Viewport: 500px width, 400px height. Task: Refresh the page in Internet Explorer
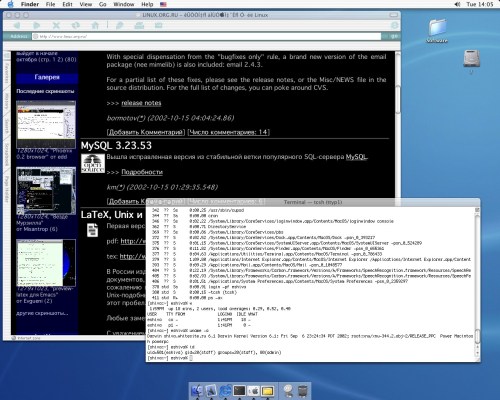point(76,25)
